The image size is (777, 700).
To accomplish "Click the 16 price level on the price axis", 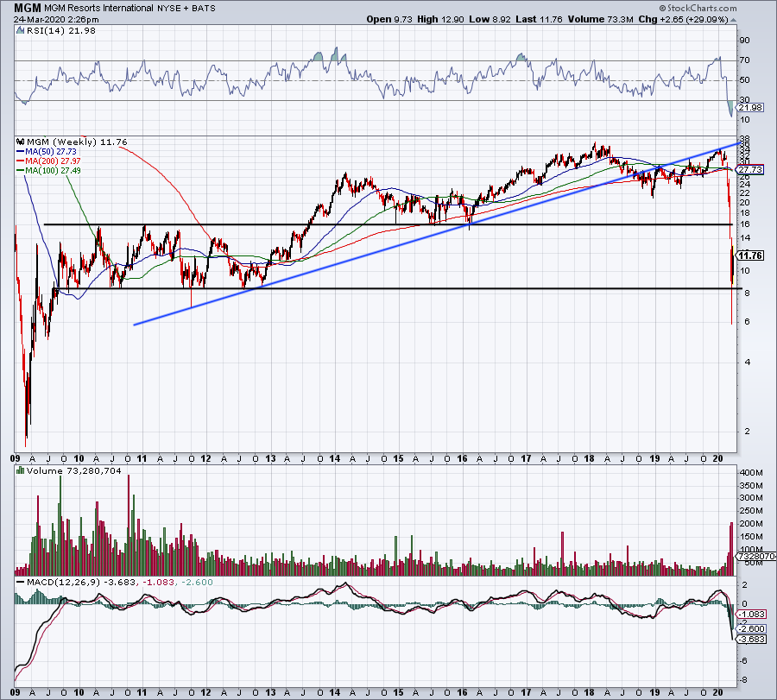I will [x=744, y=224].
